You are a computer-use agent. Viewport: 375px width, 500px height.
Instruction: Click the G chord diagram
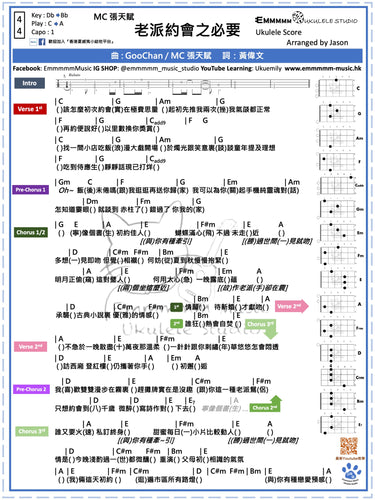(x=338, y=113)
